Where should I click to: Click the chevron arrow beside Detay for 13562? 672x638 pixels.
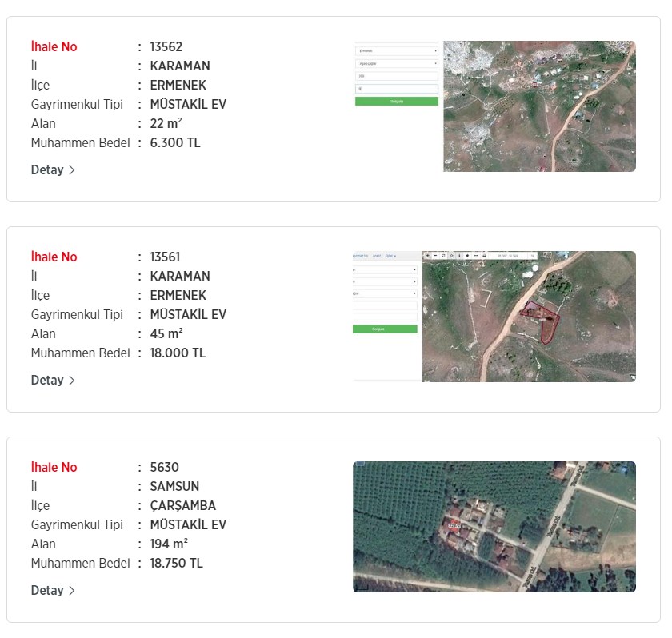click(72, 170)
